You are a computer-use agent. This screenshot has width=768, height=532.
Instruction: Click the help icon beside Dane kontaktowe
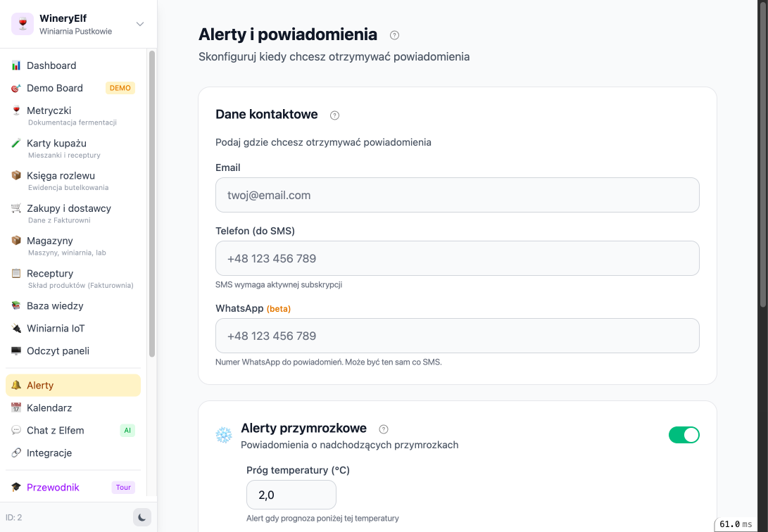(334, 115)
